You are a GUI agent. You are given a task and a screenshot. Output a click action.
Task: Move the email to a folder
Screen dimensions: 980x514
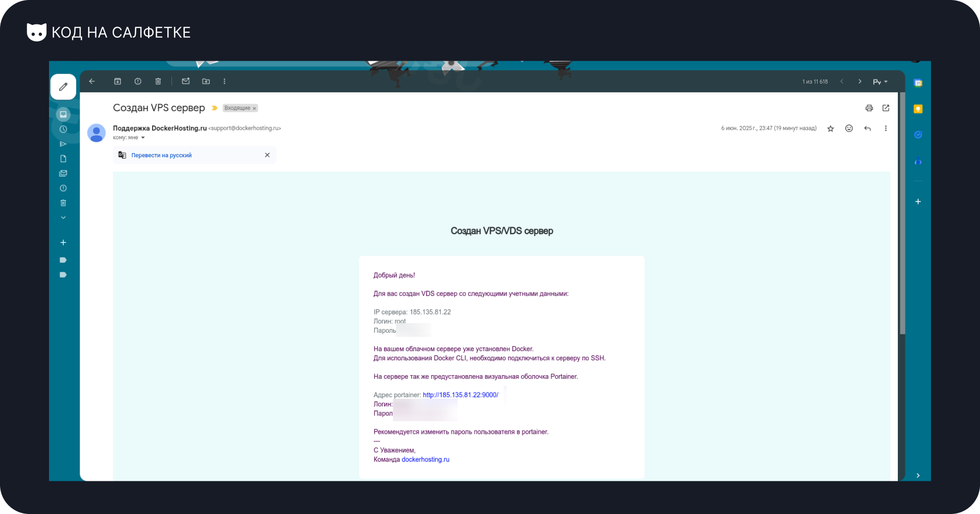(206, 81)
